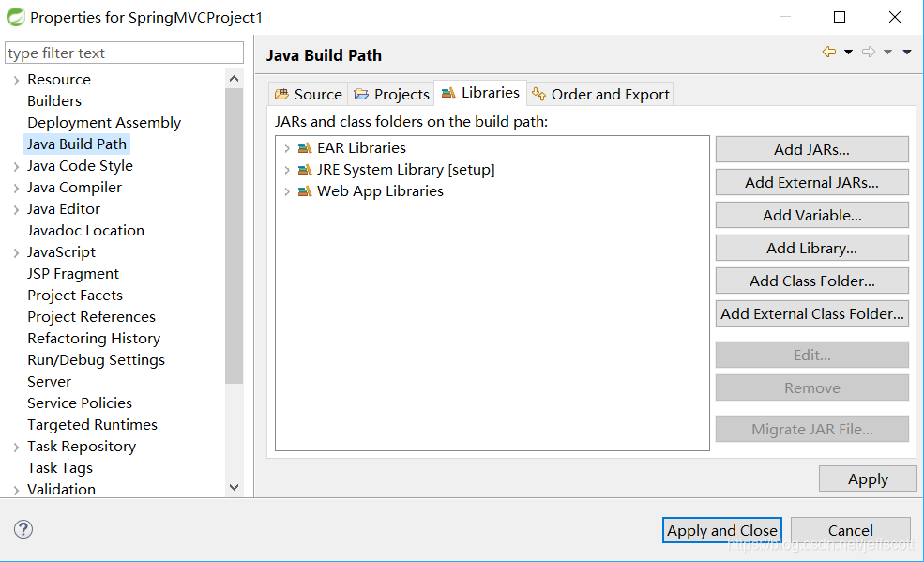Select Refactoring History in the tree
This screenshot has width=924, height=562.
tap(94, 339)
